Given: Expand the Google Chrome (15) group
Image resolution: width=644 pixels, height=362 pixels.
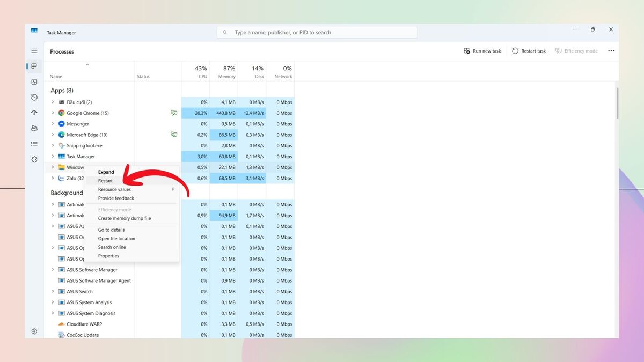Looking at the screenshot, I should (x=53, y=113).
